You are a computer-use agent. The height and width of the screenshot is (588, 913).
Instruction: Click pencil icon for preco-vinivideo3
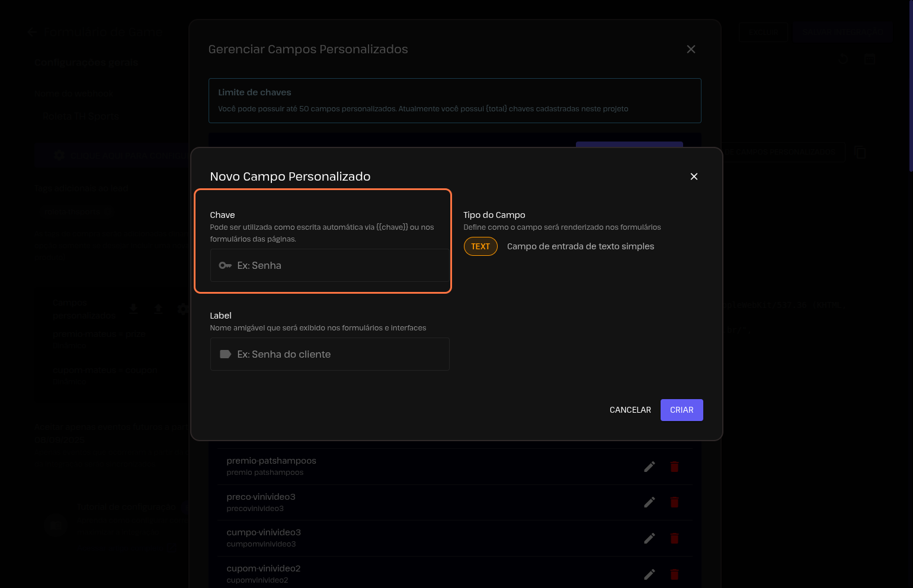tap(649, 502)
